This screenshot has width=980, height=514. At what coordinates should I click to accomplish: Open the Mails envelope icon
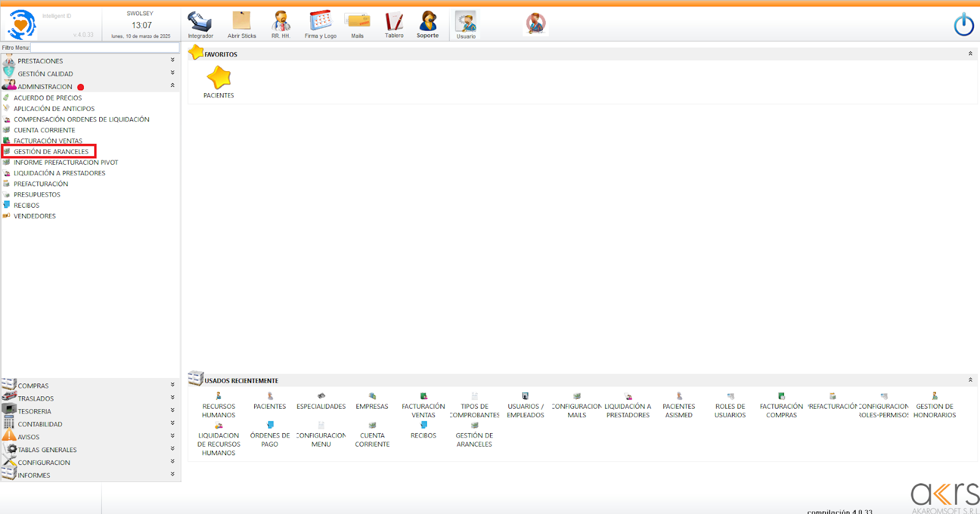click(x=358, y=23)
